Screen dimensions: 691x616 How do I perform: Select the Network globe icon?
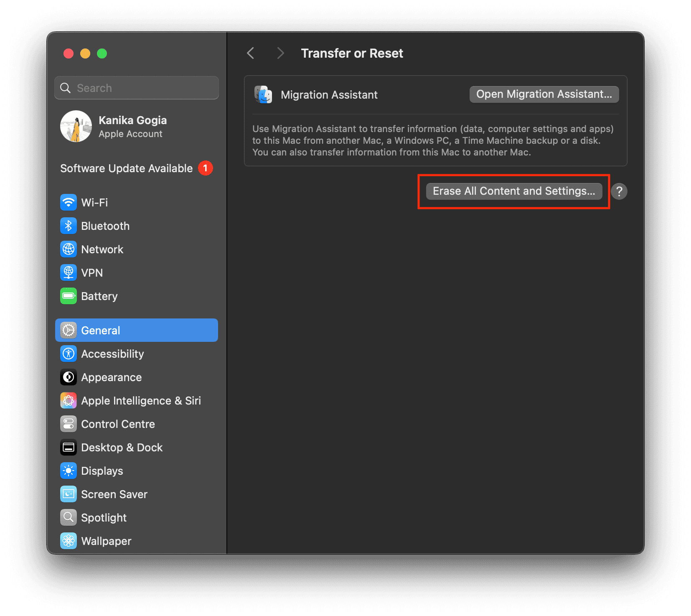[69, 249]
